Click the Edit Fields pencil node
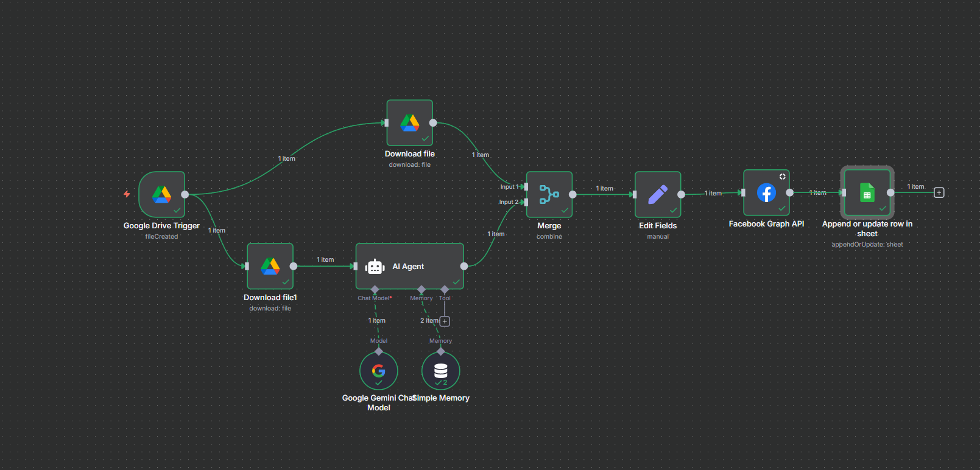 point(657,194)
